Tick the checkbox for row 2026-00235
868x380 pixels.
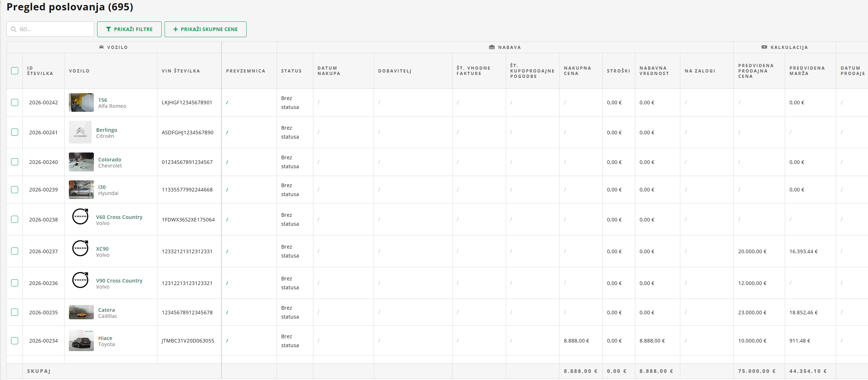[15, 312]
